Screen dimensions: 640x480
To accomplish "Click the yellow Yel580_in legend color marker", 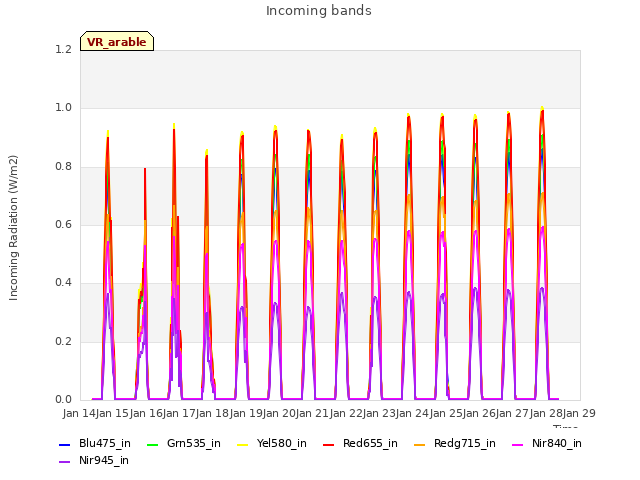I will tap(242, 444).
